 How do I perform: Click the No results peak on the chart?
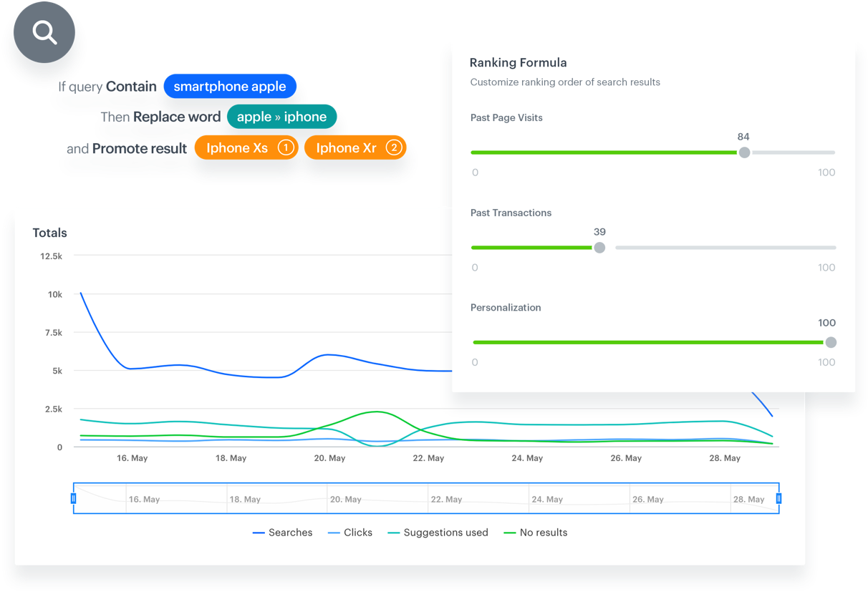[376, 412]
